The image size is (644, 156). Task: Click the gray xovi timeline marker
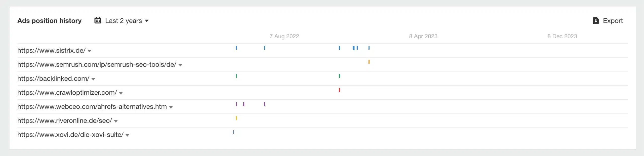click(x=233, y=132)
